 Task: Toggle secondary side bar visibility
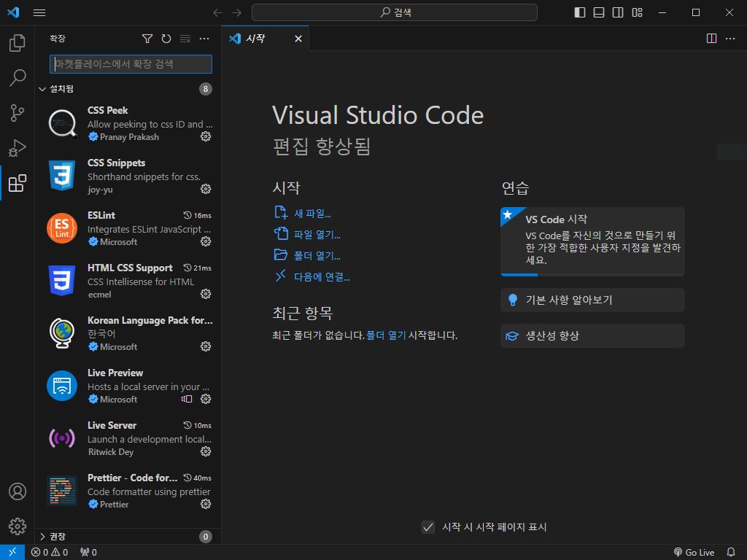(618, 12)
